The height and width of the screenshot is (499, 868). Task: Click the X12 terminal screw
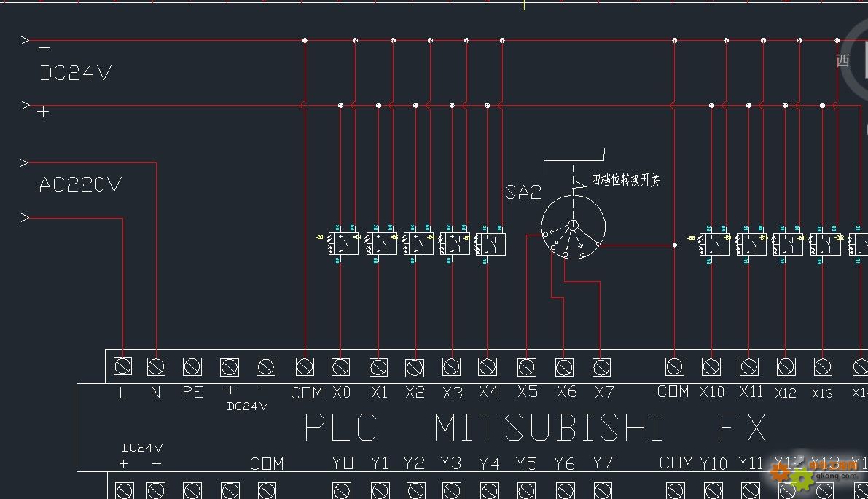pyautogui.click(x=786, y=366)
